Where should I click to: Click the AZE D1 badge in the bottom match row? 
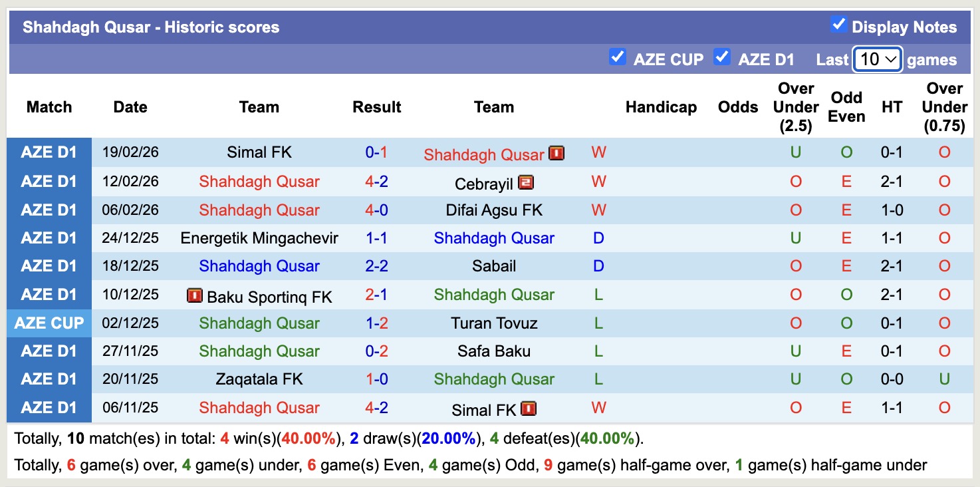point(49,407)
